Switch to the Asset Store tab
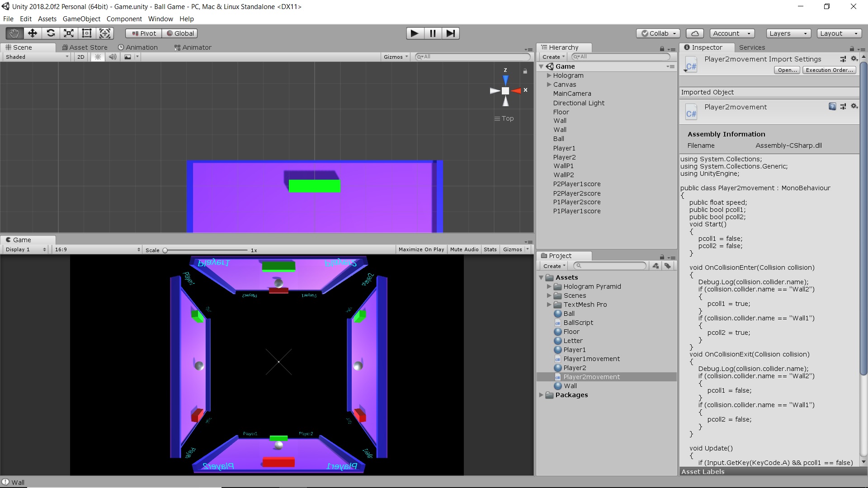The height and width of the screenshot is (488, 868). pyautogui.click(x=85, y=47)
